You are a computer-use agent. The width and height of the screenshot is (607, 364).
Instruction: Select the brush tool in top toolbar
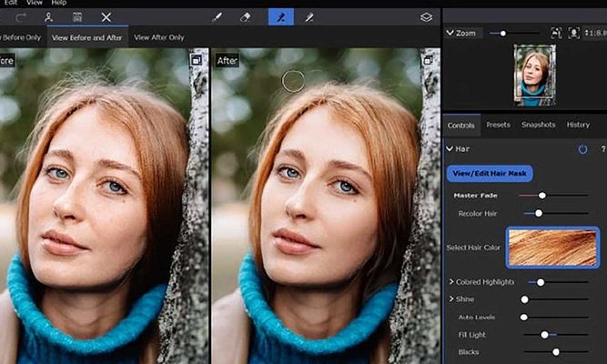pos(217,17)
